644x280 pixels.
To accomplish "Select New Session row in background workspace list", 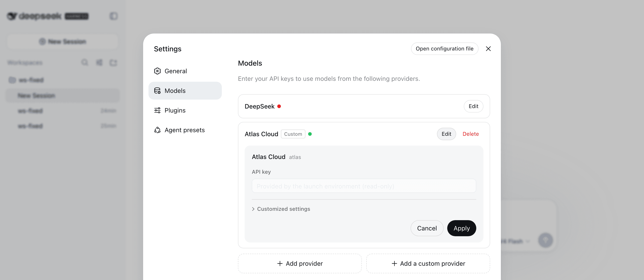I will pyautogui.click(x=63, y=96).
